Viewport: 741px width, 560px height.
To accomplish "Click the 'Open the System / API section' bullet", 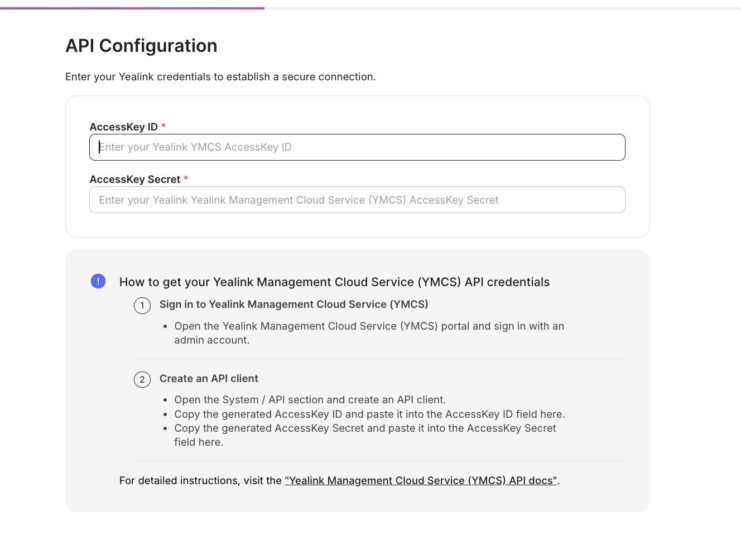I will 310,400.
